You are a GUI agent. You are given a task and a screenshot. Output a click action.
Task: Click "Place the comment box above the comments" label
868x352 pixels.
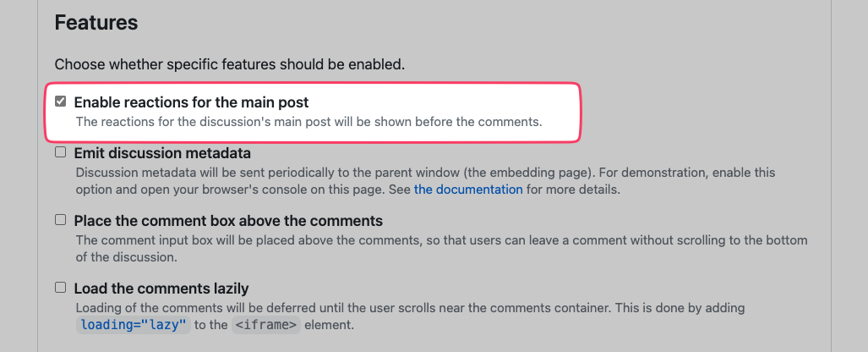(x=228, y=221)
